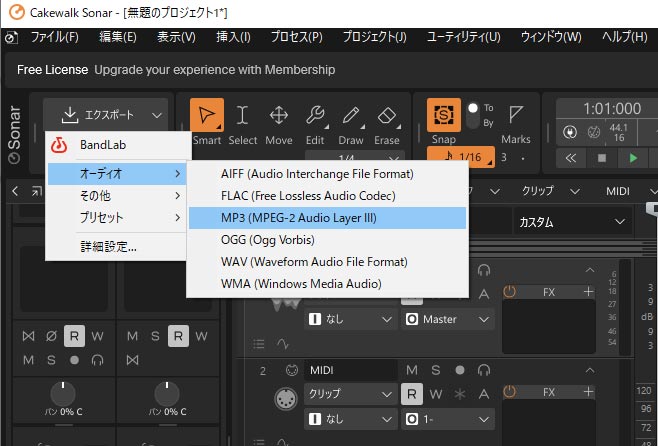
Task: Click the stop transport button
Action: pos(602,158)
